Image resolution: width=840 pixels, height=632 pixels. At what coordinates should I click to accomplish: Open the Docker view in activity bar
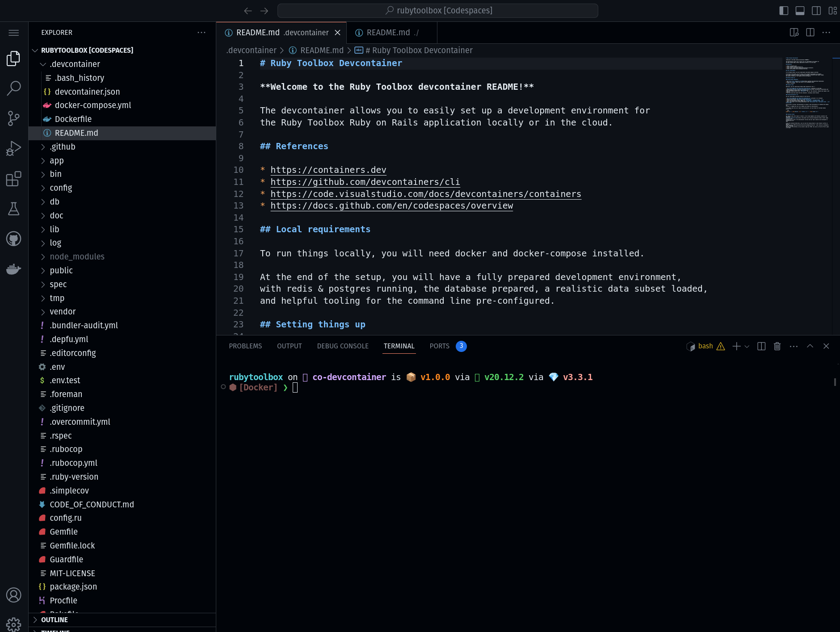pos(14,269)
